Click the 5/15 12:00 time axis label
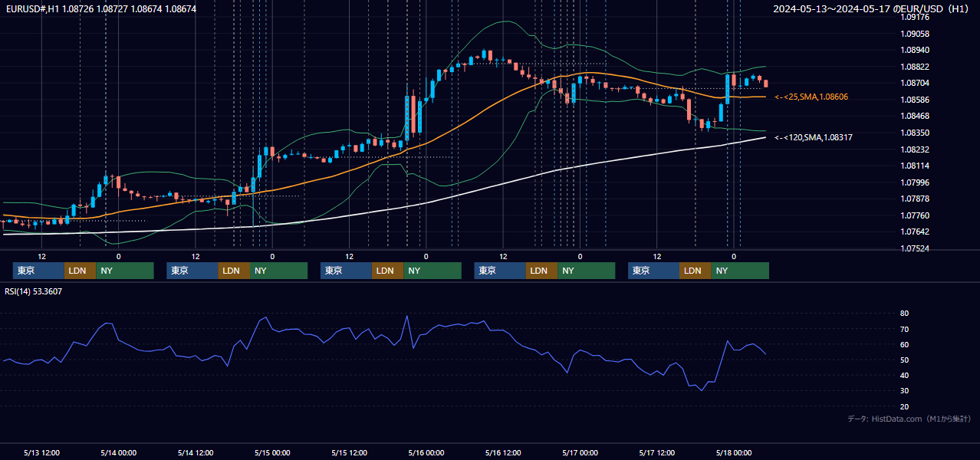This screenshot has width=980, height=460. tap(349, 453)
